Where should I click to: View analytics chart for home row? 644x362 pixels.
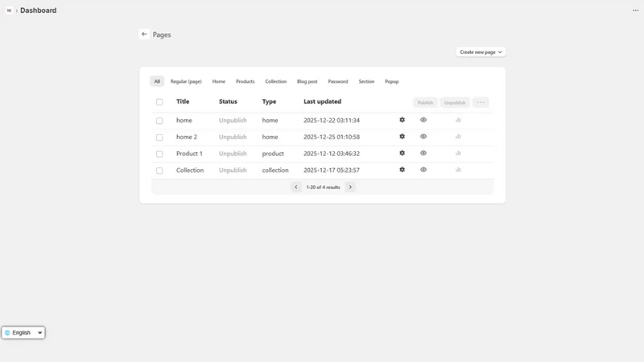(x=458, y=120)
